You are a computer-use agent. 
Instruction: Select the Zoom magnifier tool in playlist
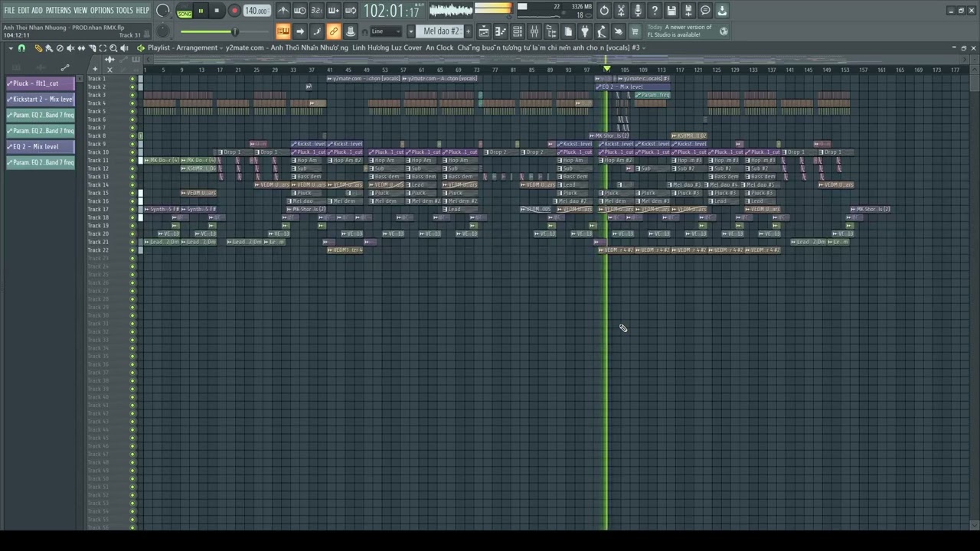point(113,48)
